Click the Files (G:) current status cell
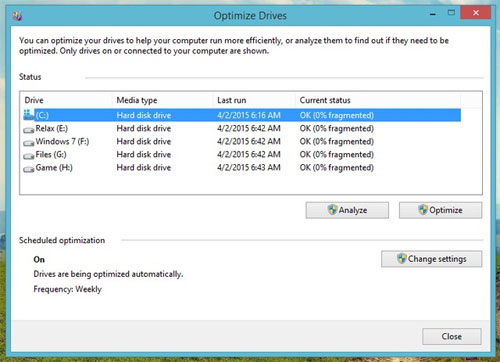The image size is (500, 362). point(336,154)
